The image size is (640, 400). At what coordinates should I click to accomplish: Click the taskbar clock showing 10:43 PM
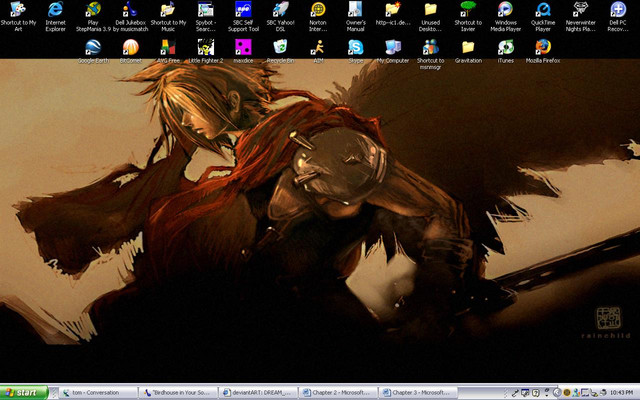(622, 393)
